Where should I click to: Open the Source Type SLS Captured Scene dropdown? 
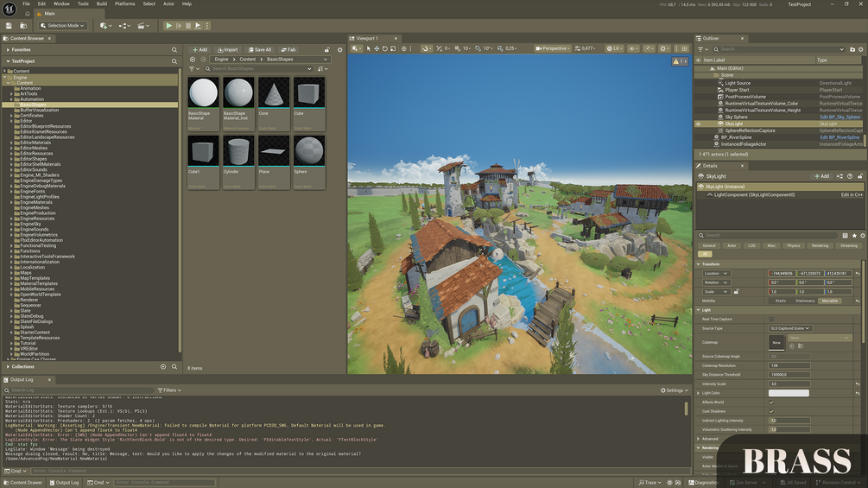tap(790, 328)
